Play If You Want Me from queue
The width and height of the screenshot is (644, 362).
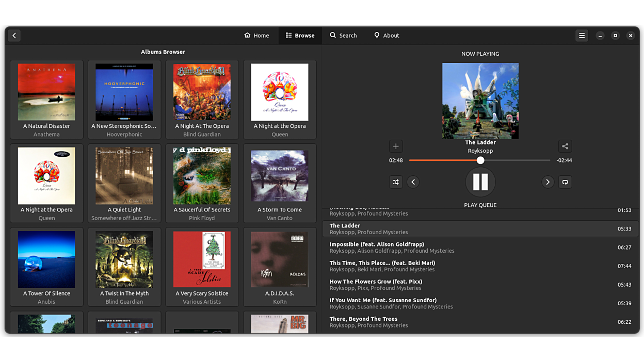(480, 303)
